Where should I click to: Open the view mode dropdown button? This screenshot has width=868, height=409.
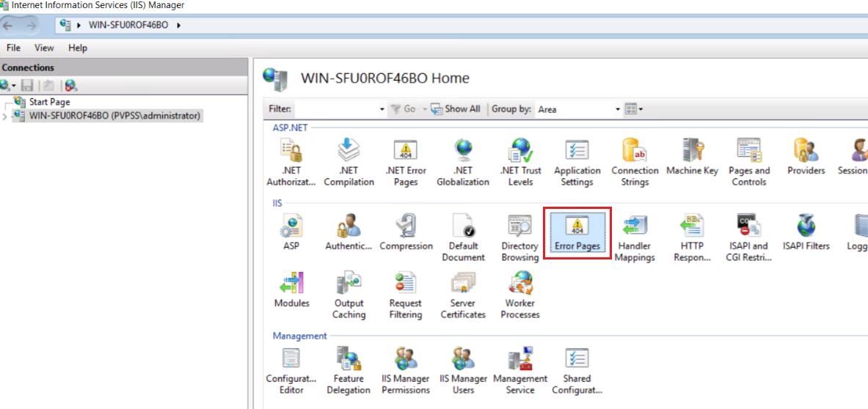click(x=634, y=109)
